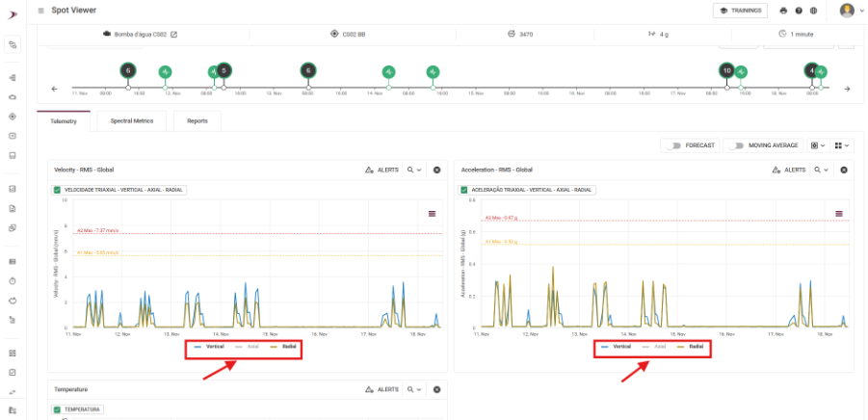The image size is (868, 420).
Task: Click the globe language icon
Action: click(x=814, y=11)
